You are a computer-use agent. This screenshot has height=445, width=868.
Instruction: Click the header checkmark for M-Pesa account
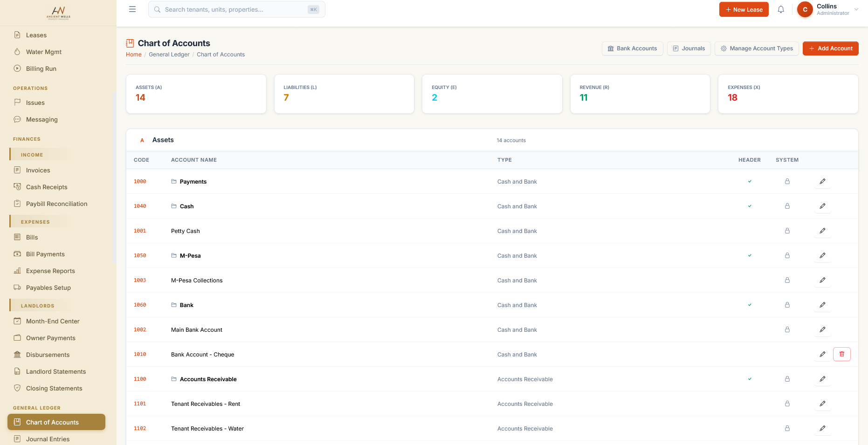[750, 255]
